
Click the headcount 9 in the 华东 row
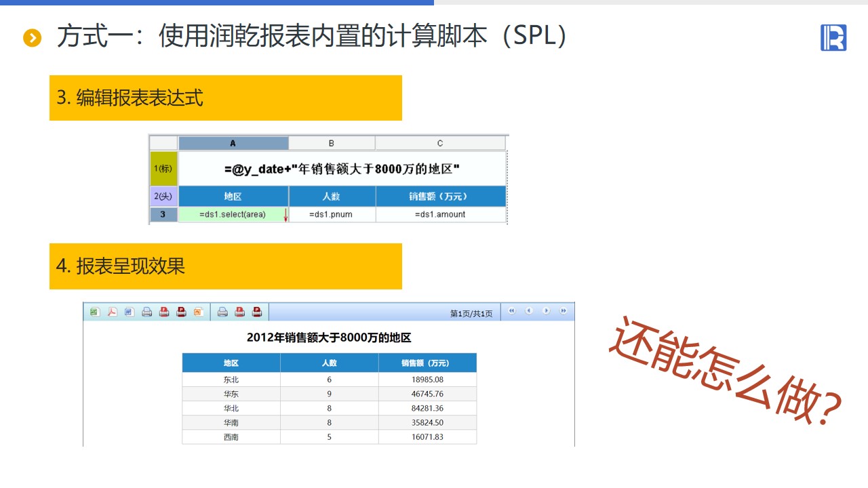(x=330, y=394)
